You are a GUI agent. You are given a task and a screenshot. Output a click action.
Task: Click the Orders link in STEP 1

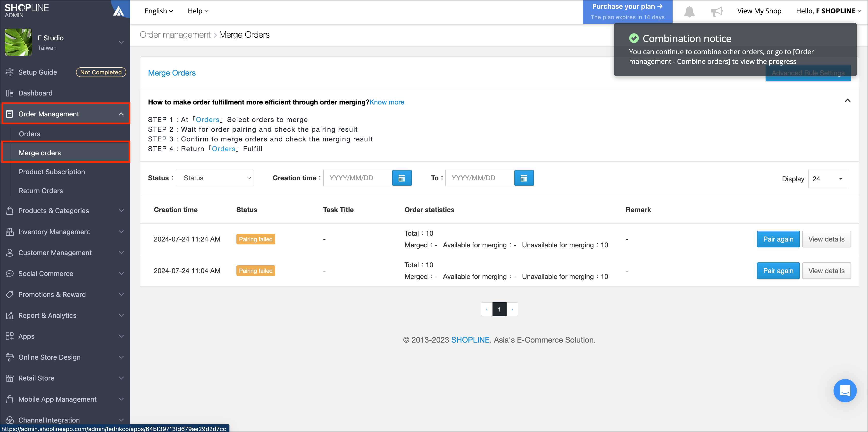coord(208,120)
